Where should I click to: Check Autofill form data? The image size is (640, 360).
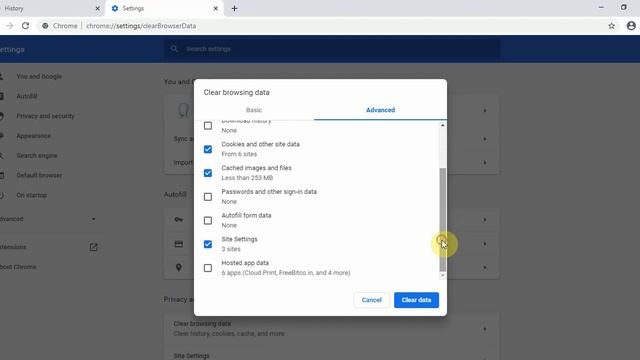coord(208,220)
